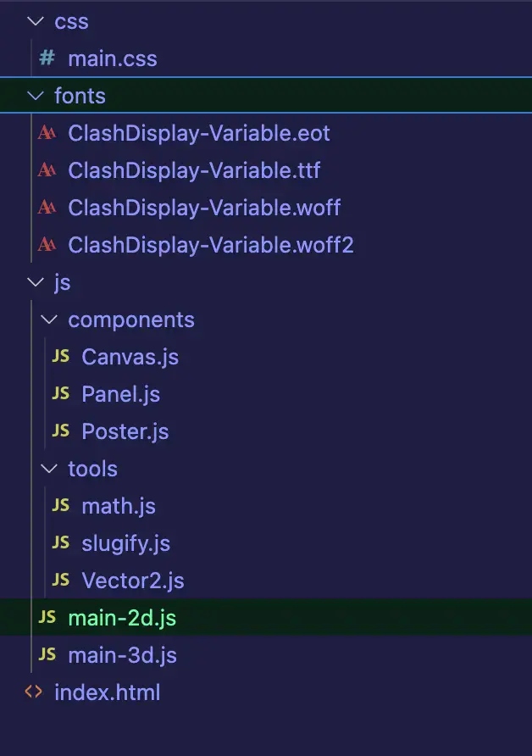The height and width of the screenshot is (756, 532).
Task: Click the CSS hash icon beside main.css
Action: pyautogui.click(x=47, y=58)
